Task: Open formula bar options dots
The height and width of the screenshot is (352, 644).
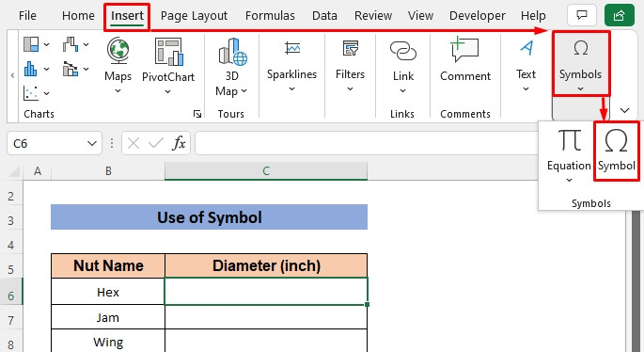Action: pyautogui.click(x=112, y=143)
